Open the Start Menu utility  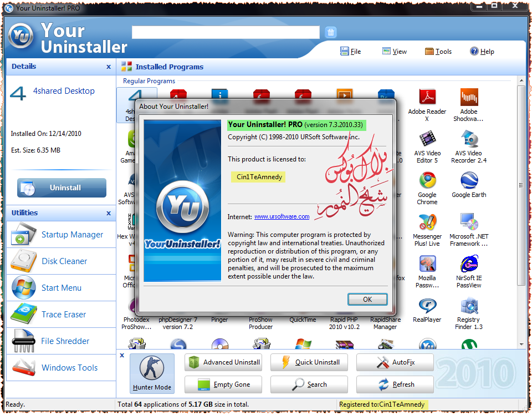[x=61, y=287]
